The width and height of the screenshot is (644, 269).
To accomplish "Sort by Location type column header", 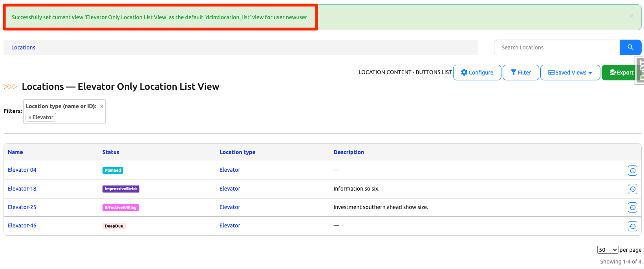I will pyautogui.click(x=237, y=152).
